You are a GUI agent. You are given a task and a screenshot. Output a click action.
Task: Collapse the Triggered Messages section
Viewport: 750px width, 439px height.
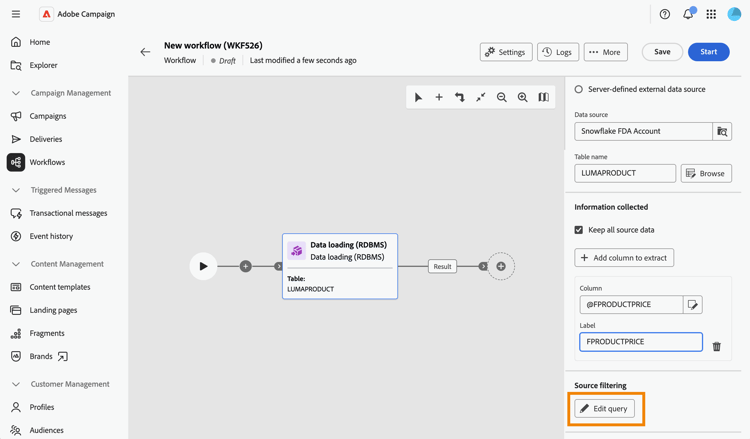16,190
